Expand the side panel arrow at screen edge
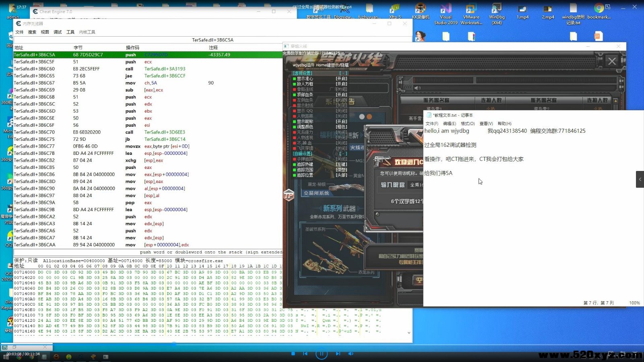Image resolution: width=644 pixels, height=362 pixels. [640, 179]
